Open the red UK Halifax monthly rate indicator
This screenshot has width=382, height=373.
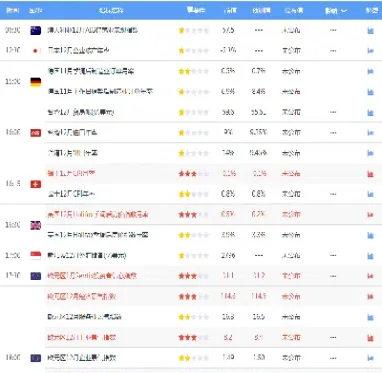(98, 215)
